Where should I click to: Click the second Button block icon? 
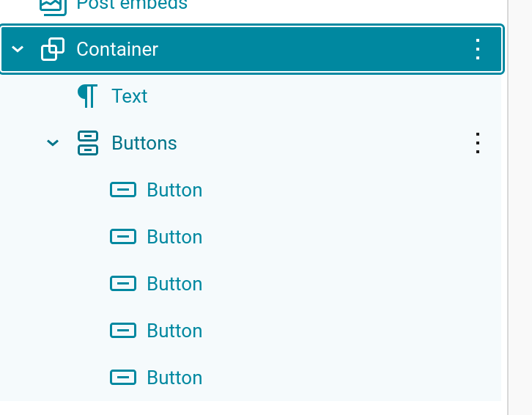pyautogui.click(x=123, y=237)
